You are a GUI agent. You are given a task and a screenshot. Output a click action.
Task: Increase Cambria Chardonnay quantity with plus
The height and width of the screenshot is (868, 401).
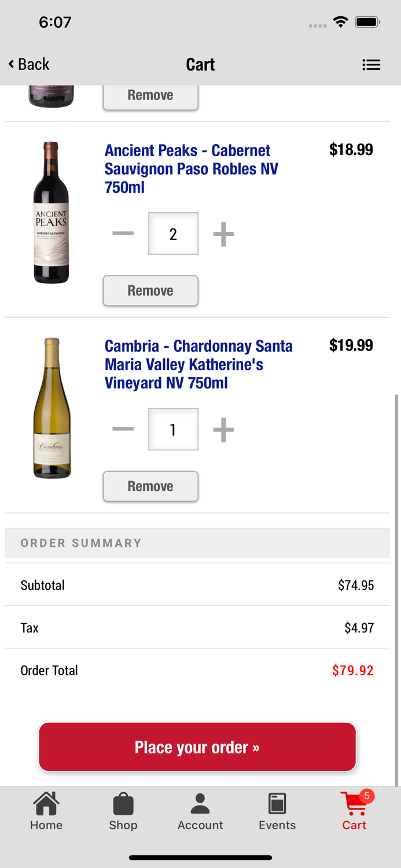coord(223,429)
